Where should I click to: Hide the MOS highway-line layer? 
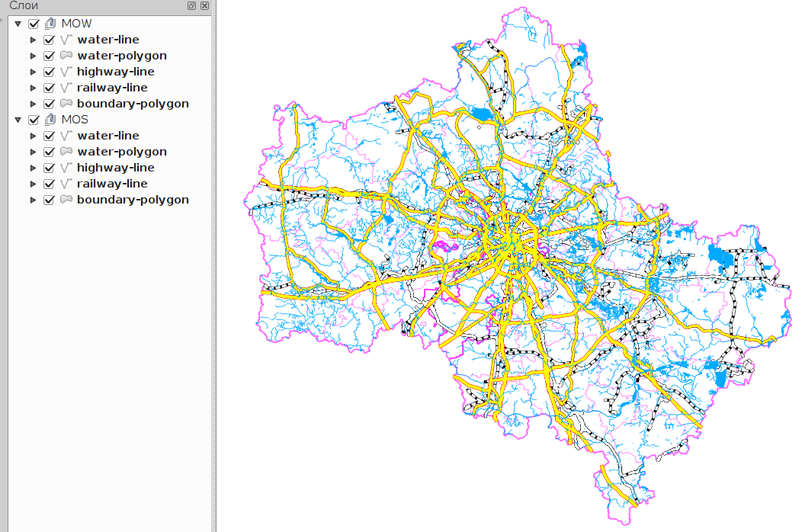tap(49, 168)
